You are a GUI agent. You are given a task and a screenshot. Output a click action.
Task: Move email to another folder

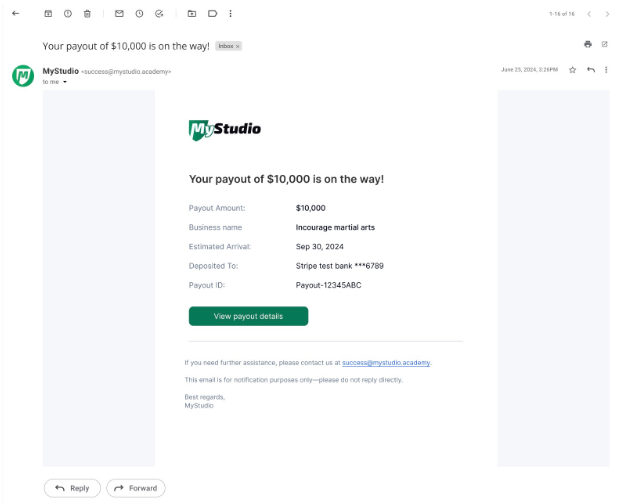(x=191, y=13)
